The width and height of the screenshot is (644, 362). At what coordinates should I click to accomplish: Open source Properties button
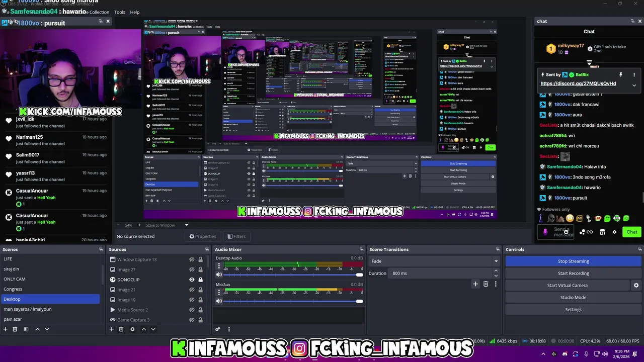click(x=203, y=236)
